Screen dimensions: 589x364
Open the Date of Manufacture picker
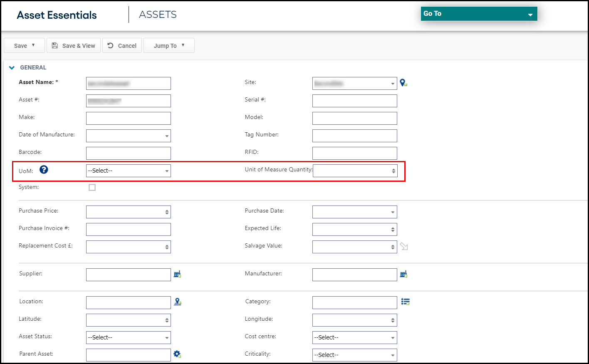129,136
